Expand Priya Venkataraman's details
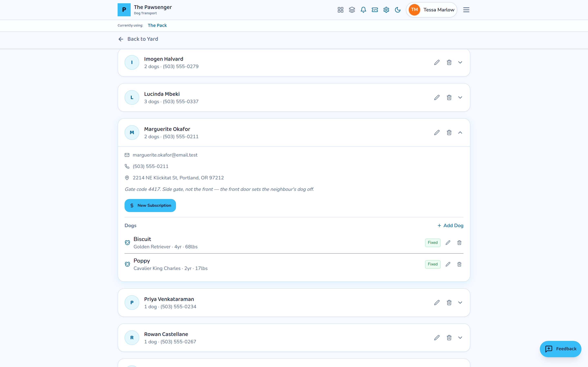This screenshot has width=588, height=367. (x=460, y=302)
